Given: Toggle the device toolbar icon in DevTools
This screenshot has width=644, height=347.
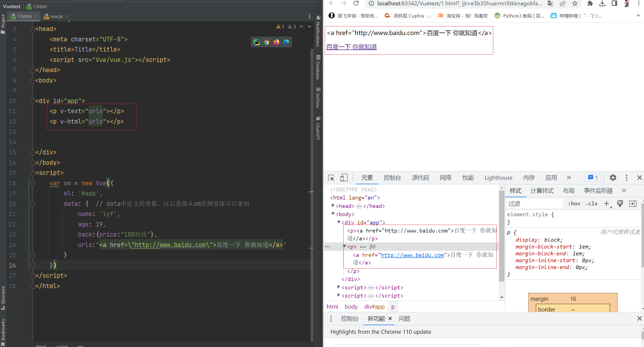Looking at the screenshot, I should (344, 178).
